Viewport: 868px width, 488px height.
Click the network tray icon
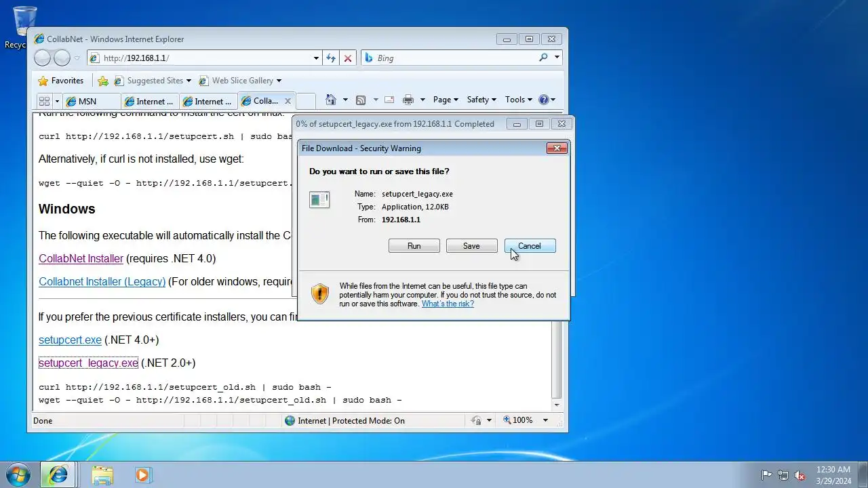pos(783,475)
